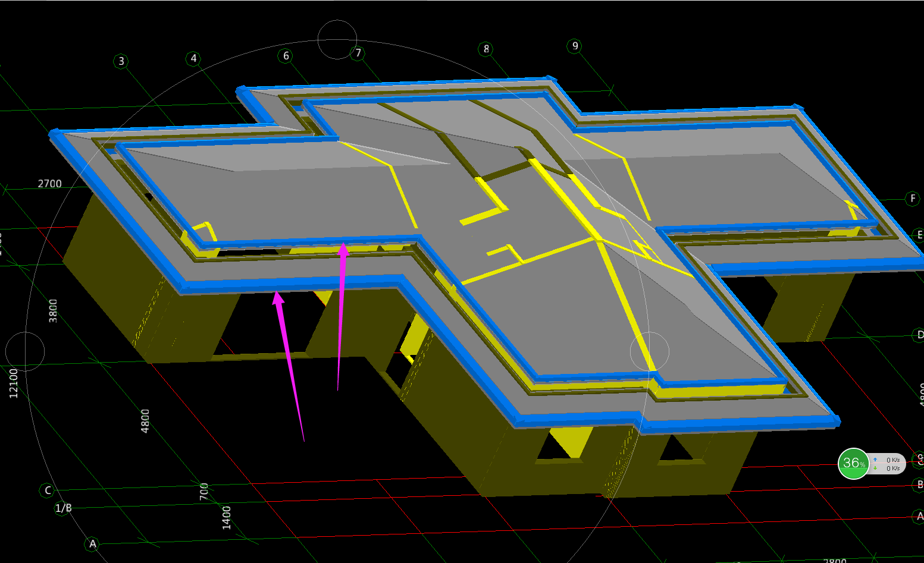Click the small orbit handle circle on the roof
The height and width of the screenshot is (563, 924).
tap(650, 352)
